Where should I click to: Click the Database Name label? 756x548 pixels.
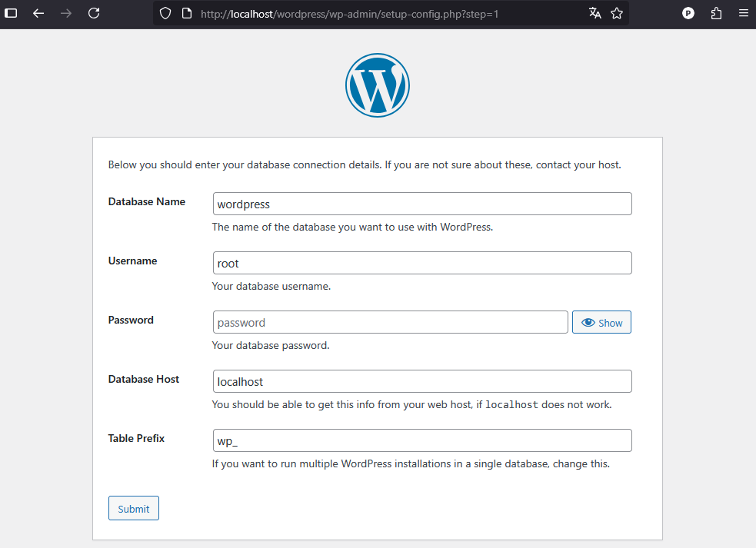(x=147, y=201)
